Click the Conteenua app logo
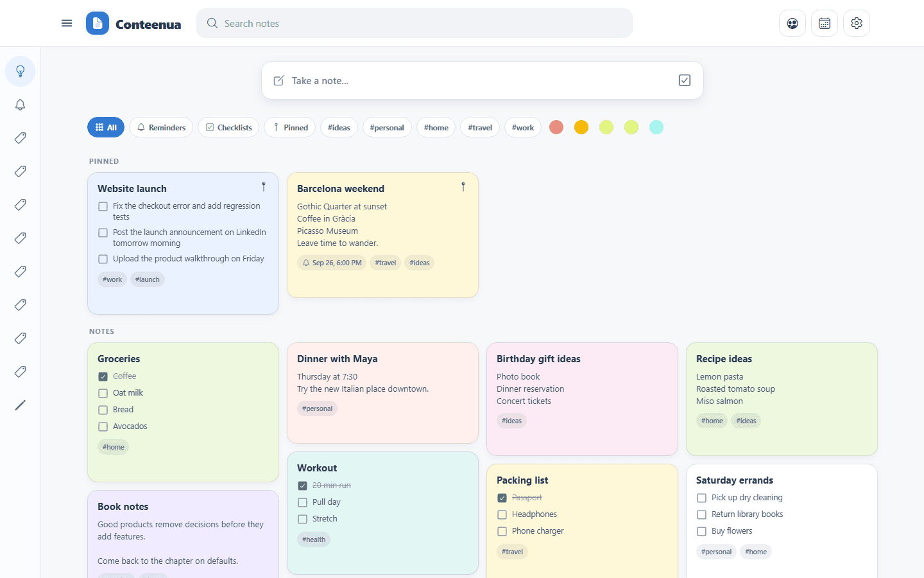The height and width of the screenshot is (578, 924). click(x=98, y=23)
